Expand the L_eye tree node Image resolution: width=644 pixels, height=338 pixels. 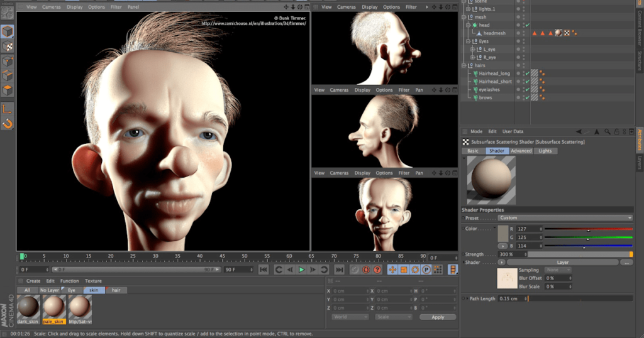472,49
